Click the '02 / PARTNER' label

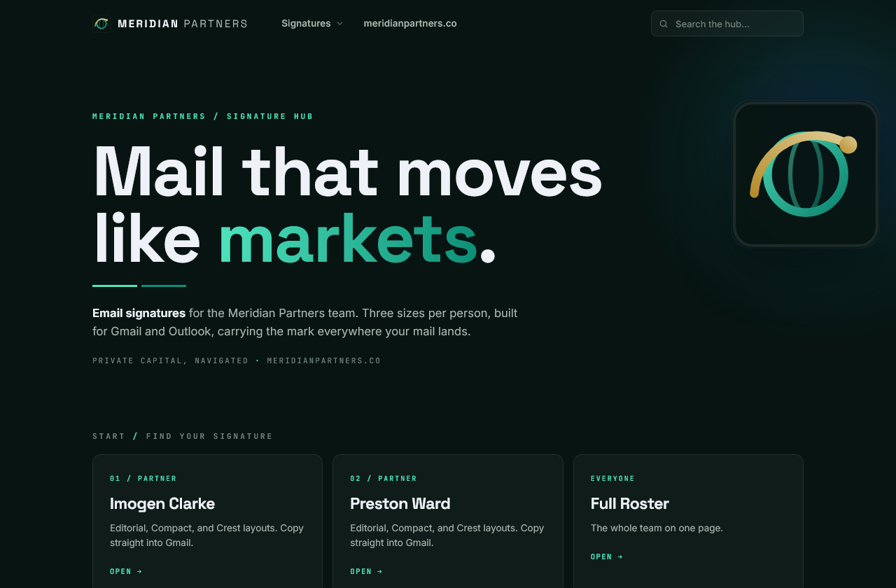[x=384, y=479]
